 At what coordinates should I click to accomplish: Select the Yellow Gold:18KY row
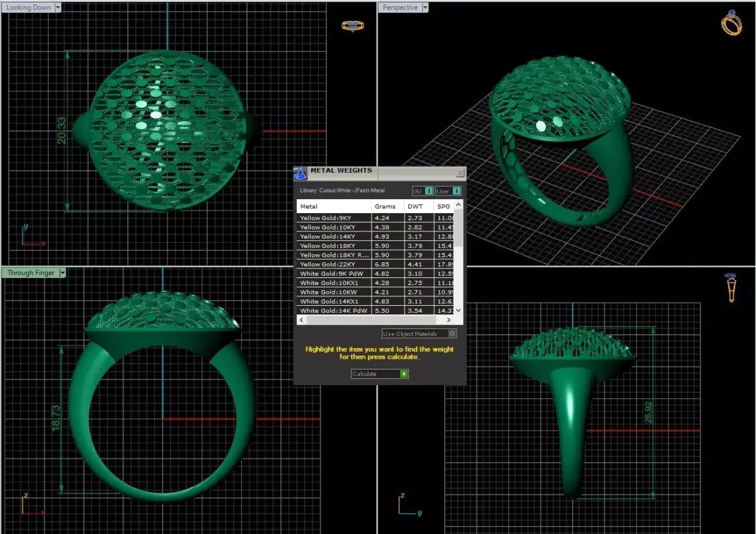point(376,246)
